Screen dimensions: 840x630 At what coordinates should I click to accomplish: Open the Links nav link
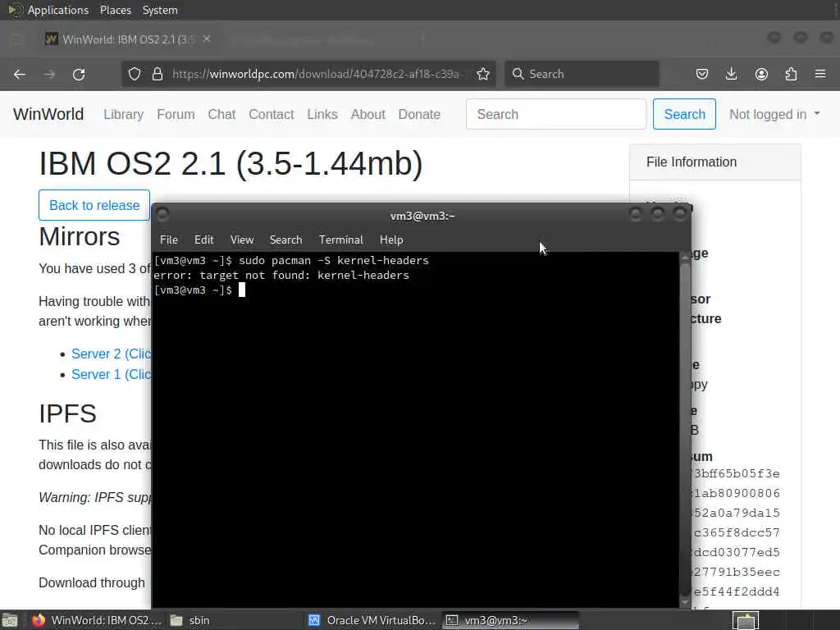click(x=322, y=114)
